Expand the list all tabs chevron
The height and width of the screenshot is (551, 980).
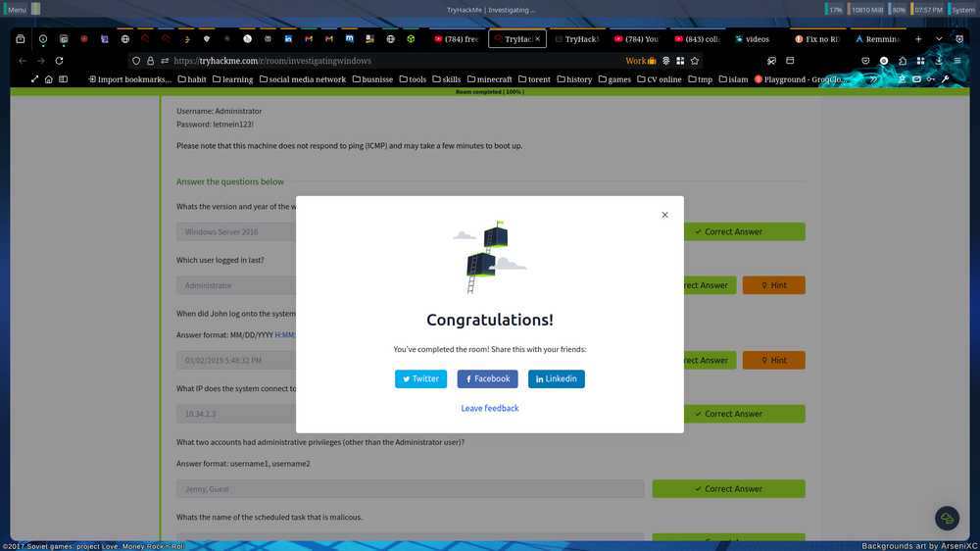[939, 39]
